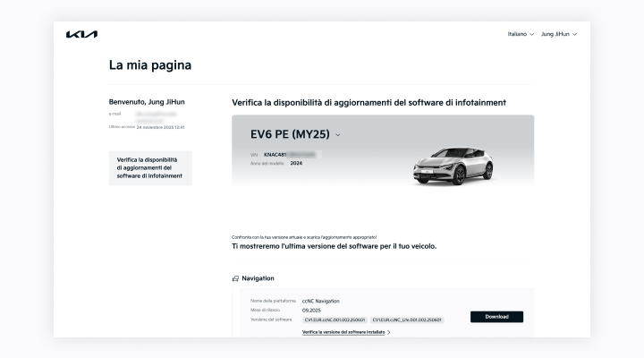Click the chevron beside Jung JiHun

(x=574, y=34)
